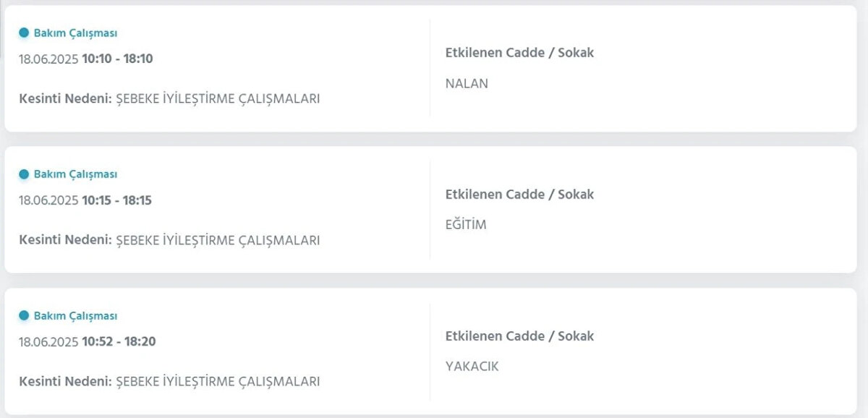Click the blue dot on the NALAN outage card

pos(24,33)
